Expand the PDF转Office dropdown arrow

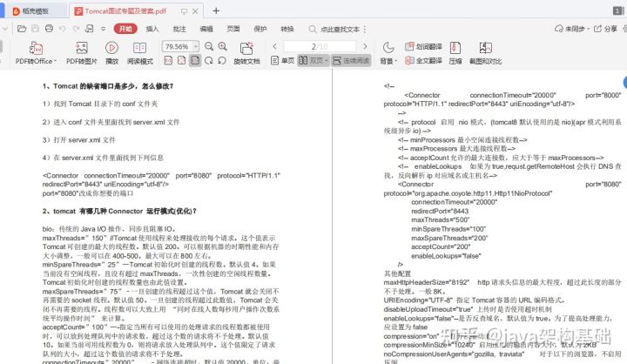(x=55, y=61)
